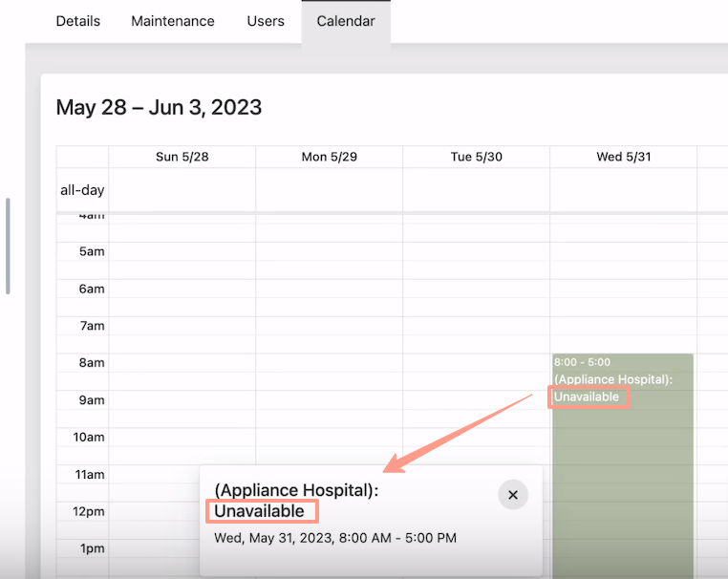Open the Details tab
Image resolution: width=728 pixels, height=579 pixels.
[x=78, y=21]
